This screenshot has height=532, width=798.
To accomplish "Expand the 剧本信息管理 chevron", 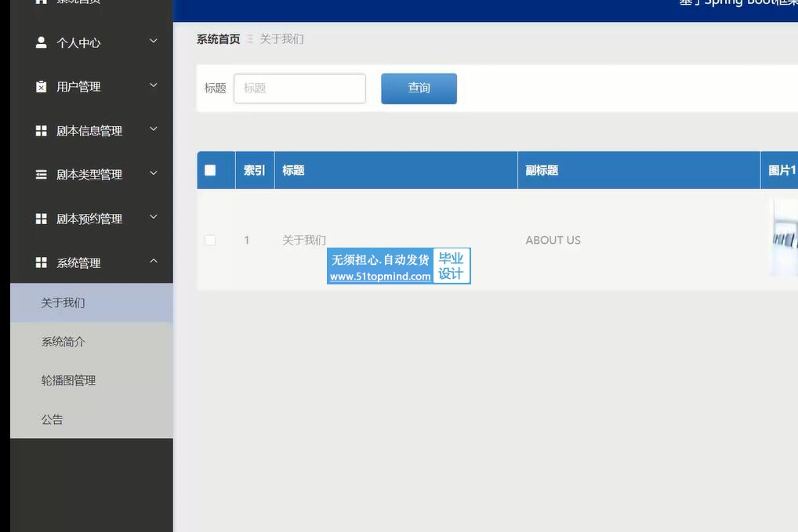I will click(153, 128).
